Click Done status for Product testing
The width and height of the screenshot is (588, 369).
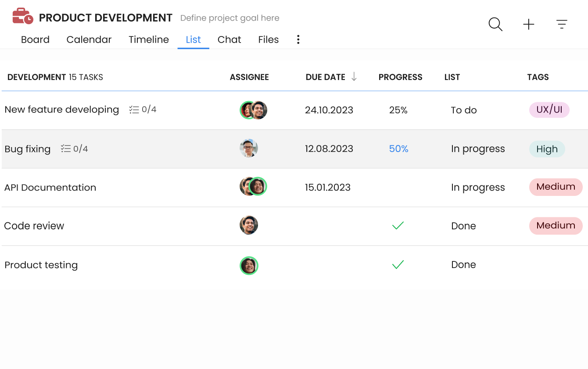click(x=463, y=264)
